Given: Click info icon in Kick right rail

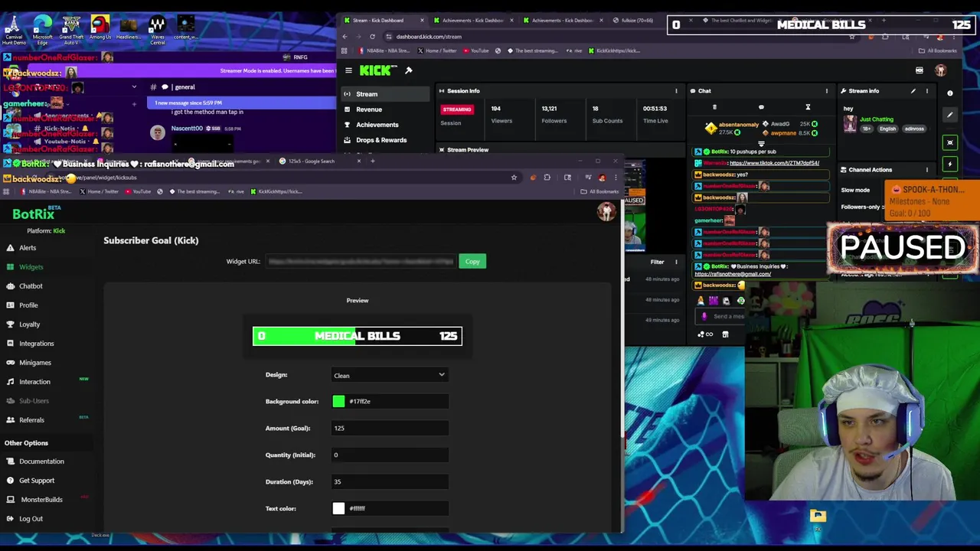Looking at the screenshot, I should click(950, 93).
